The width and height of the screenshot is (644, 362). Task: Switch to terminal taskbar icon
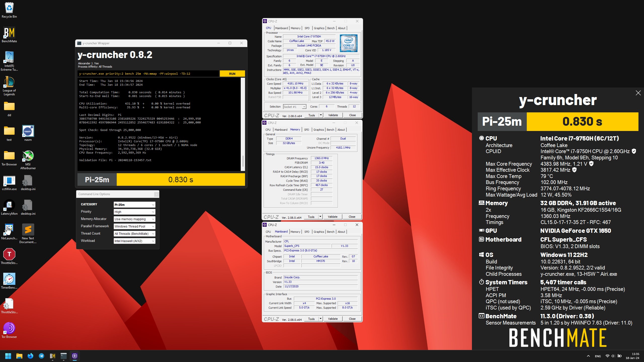[63, 356]
